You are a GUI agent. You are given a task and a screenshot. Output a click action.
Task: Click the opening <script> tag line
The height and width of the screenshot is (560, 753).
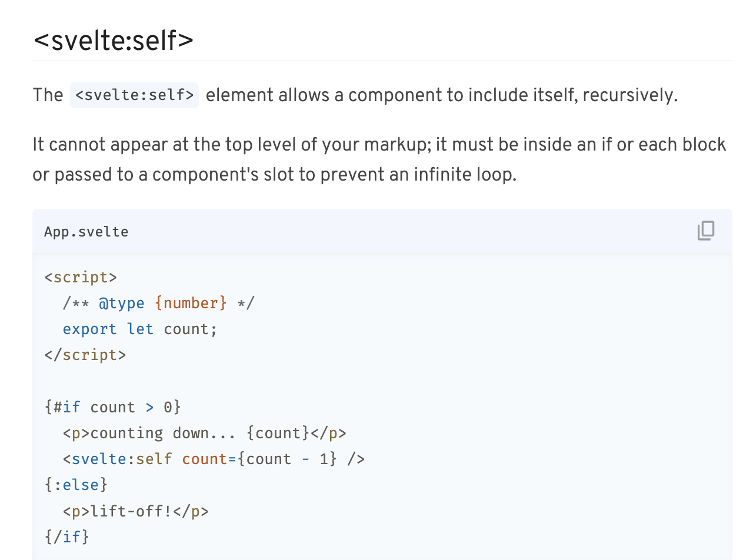pos(81,277)
